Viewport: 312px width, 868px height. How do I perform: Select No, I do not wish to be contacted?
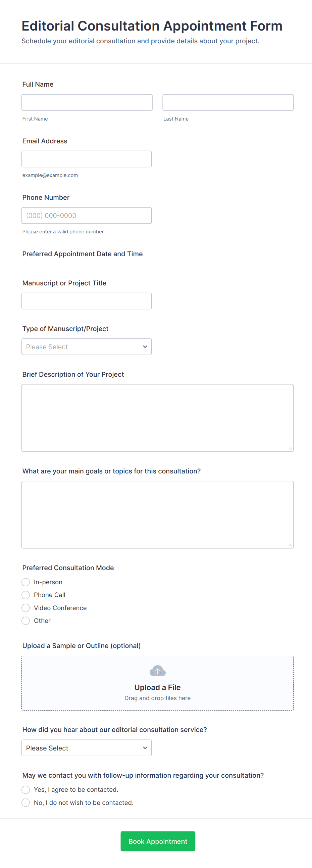[25, 803]
